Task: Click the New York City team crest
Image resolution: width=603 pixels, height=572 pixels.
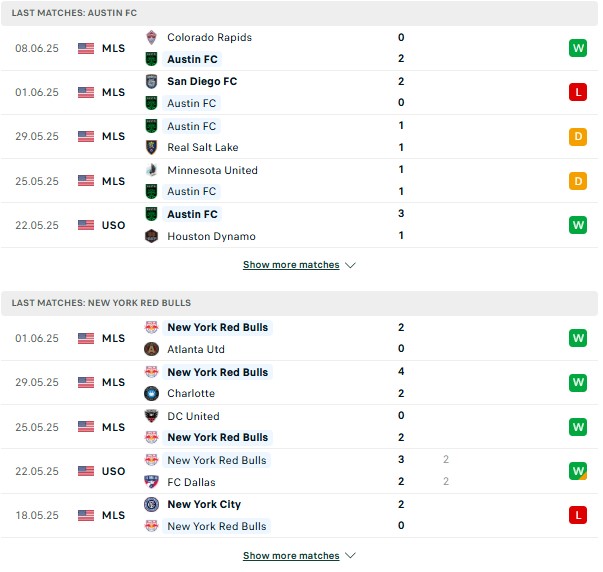Action: (152, 504)
